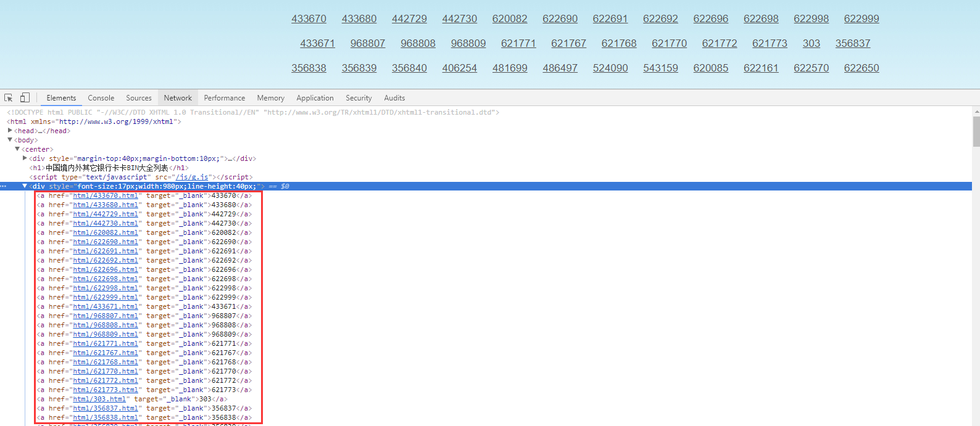
Task: Open the 622692 page link
Action: 660,19
